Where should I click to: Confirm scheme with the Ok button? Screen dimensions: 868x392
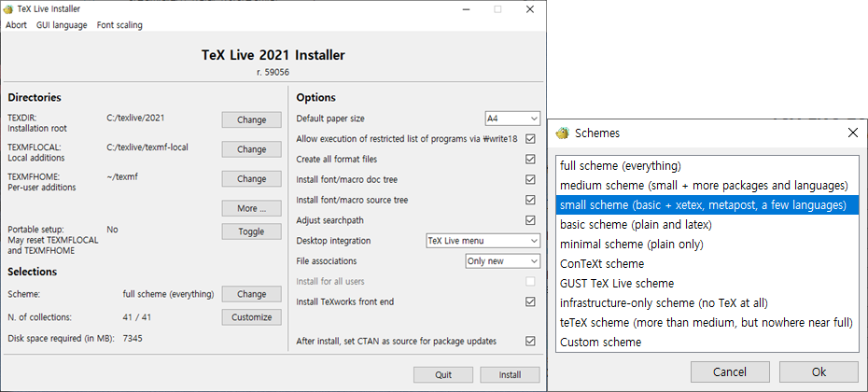(x=819, y=372)
